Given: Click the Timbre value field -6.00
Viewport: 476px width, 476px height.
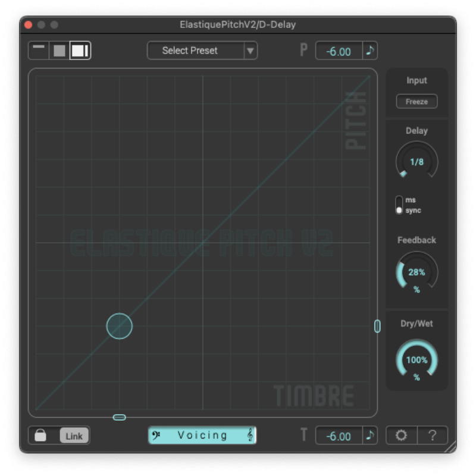Looking at the screenshot, I should pyautogui.click(x=339, y=436).
